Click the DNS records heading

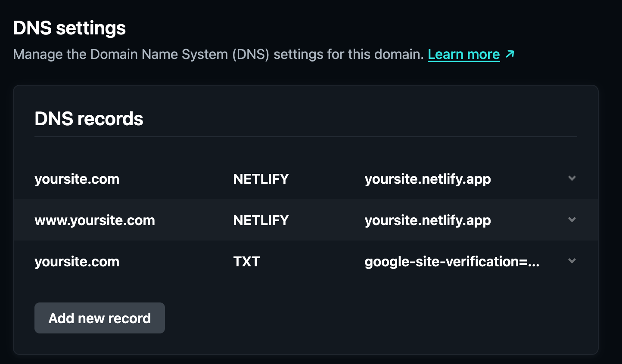tap(89, 119)
